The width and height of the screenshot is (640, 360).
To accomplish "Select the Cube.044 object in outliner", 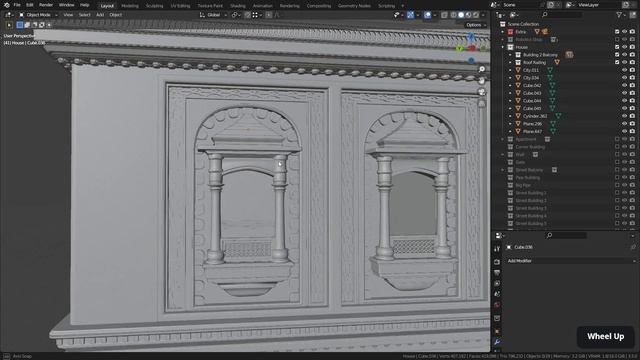I will tap(532, 101).
